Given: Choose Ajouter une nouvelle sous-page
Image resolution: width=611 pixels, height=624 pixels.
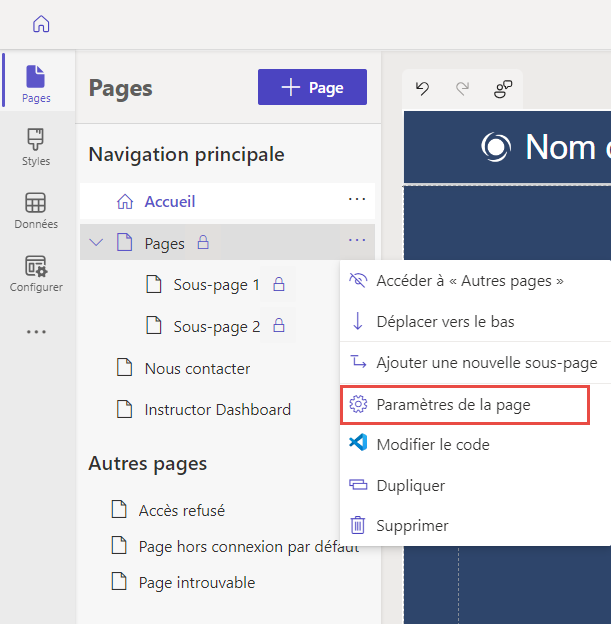Looking at the screenshot, I should (x=475, y=363).
